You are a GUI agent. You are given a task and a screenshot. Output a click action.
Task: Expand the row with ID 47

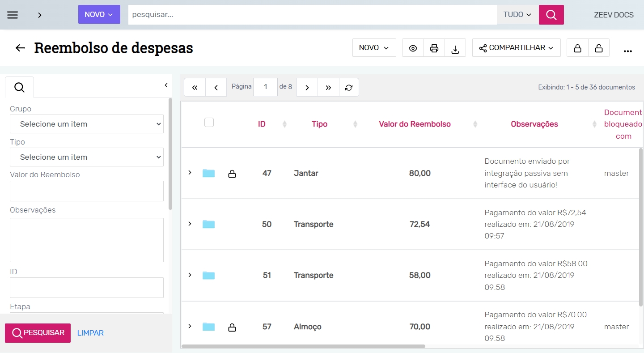[190, 173]
